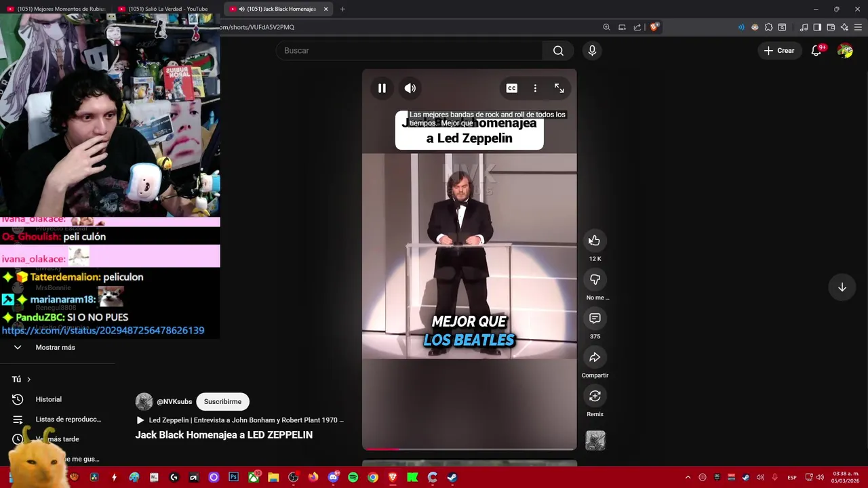Open the tab search icon in toolbar
Viewport: 868px width, 488px height.
782,27
